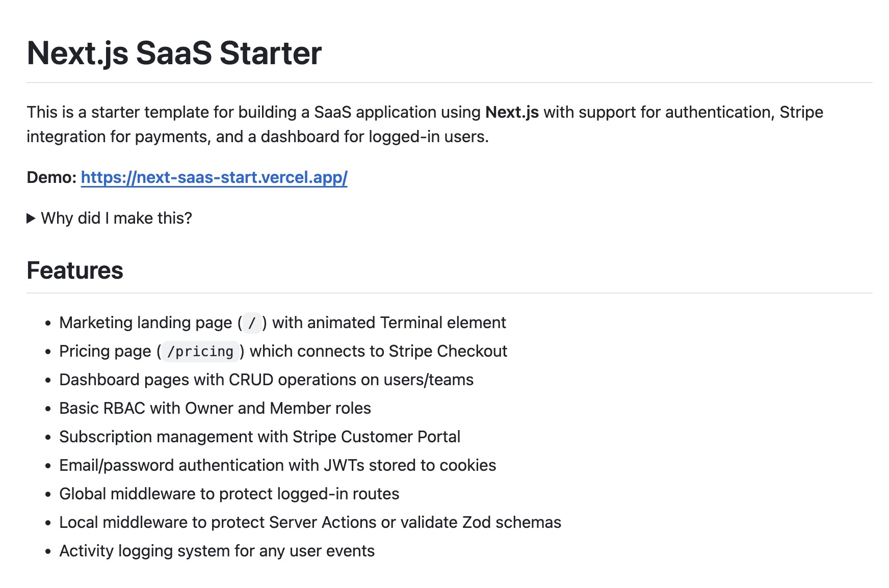The width and height of the screenshot is (889, 588).
Task: Click the 'Why did I make this?' summary text
Action: pos(116,218)
